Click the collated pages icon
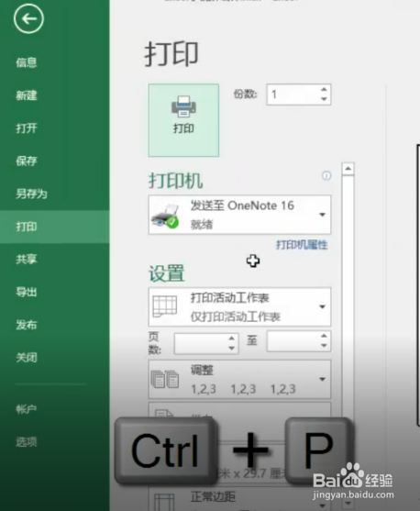The height and width of the screenshot is (511, 420). click(165, 379)
